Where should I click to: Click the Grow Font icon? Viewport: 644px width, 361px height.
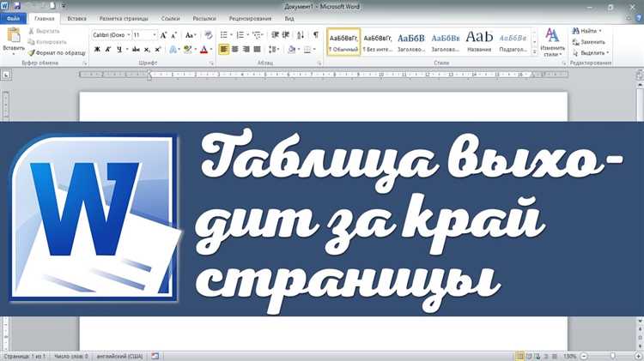[x=163, y=35]
